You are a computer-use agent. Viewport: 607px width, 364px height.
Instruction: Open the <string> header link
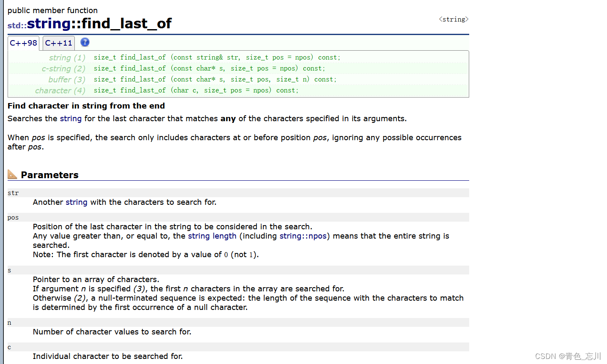454,19
